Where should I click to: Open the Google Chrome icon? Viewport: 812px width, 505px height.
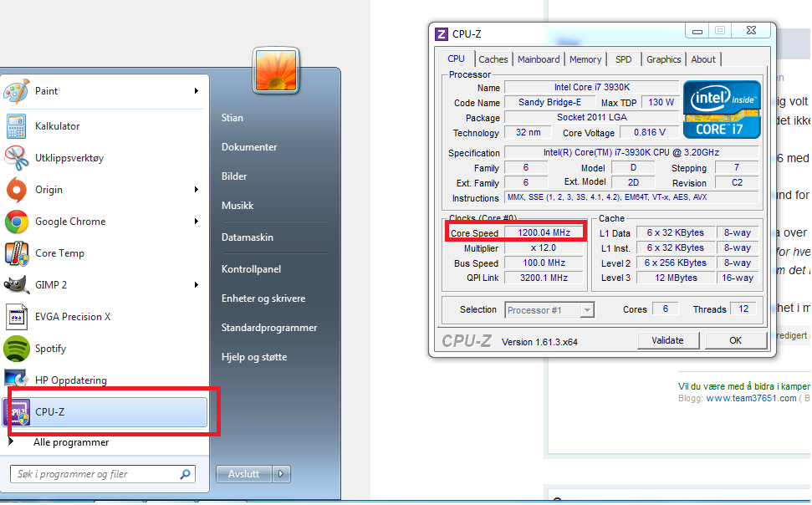point(17,222)
